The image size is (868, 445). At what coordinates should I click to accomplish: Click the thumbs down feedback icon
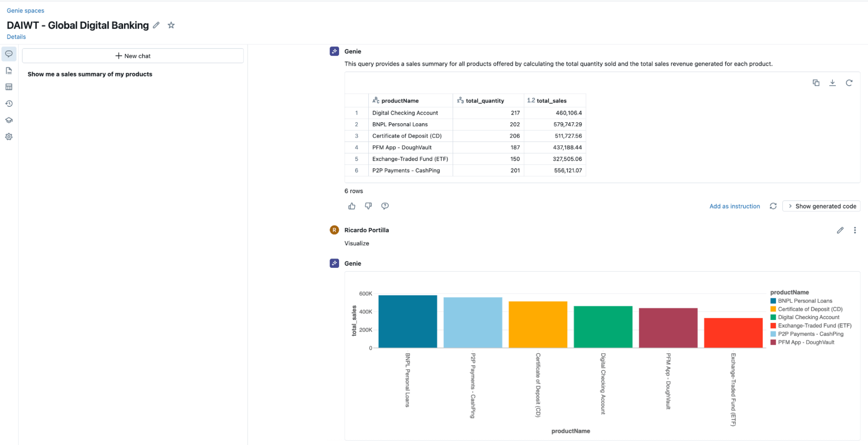(368, 206)
